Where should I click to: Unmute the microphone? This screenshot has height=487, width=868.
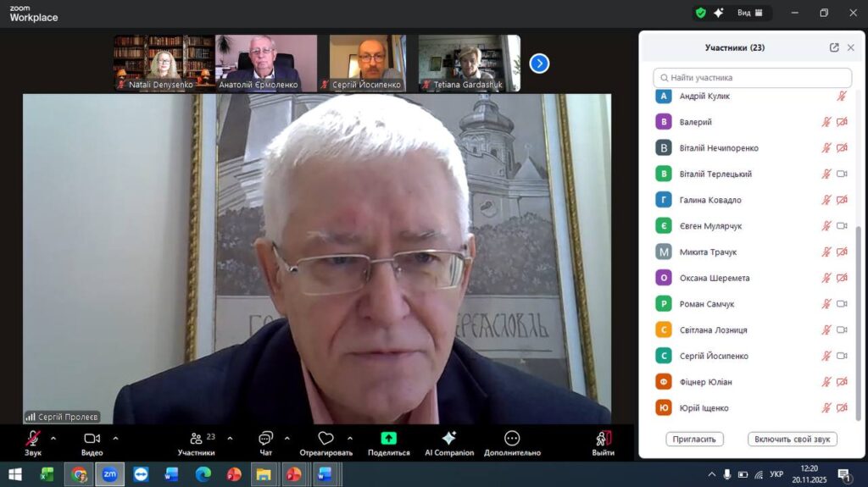(x=32, y=439)
